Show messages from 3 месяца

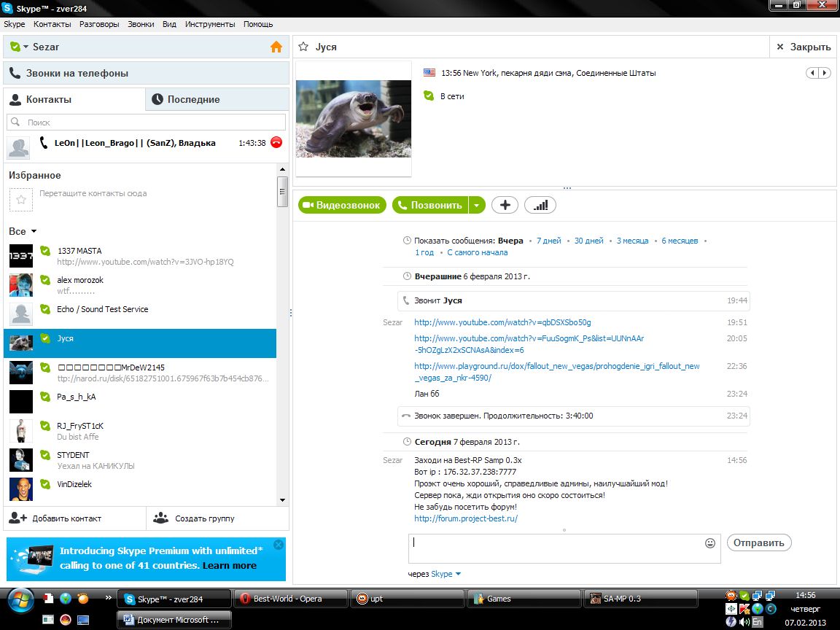pos(632,241)
